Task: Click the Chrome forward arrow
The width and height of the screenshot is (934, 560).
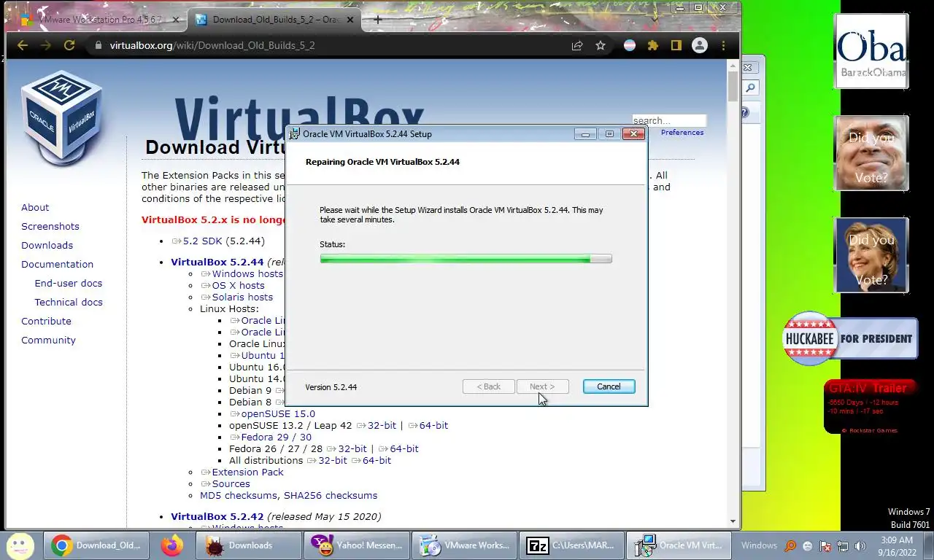Action: 46,45
